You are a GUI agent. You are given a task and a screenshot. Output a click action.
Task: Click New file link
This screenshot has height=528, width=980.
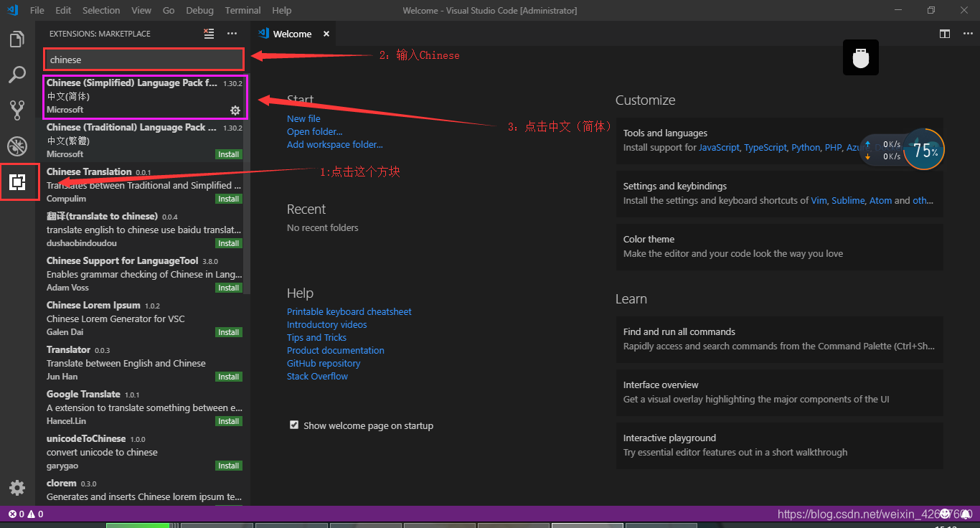coord(303,118)
